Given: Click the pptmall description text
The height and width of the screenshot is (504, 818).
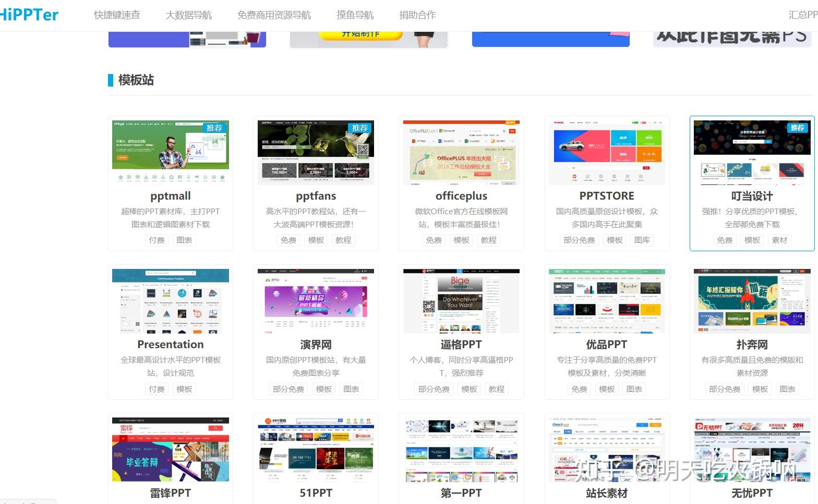Looking at the screenshot, I should click(x=171, y=218).
